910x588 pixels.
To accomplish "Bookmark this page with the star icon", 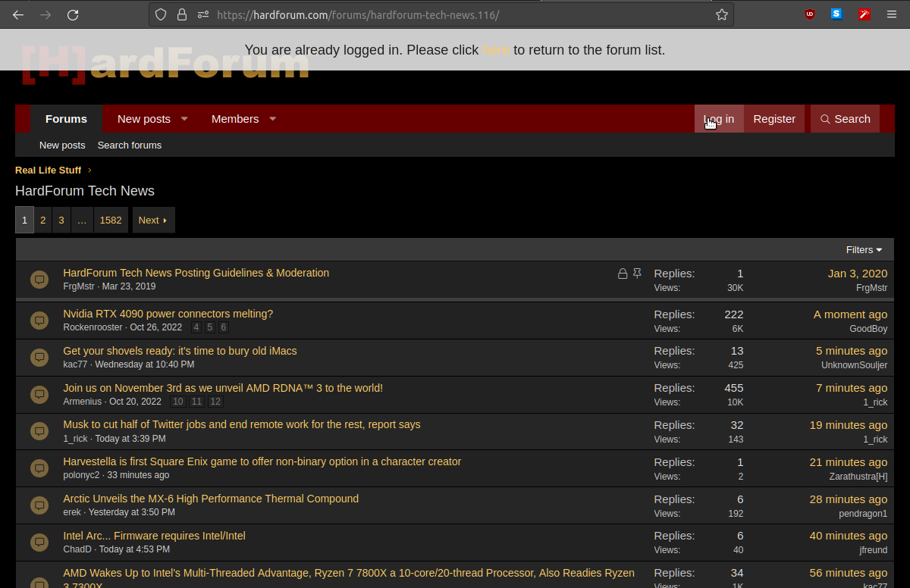I will (722, 14).
